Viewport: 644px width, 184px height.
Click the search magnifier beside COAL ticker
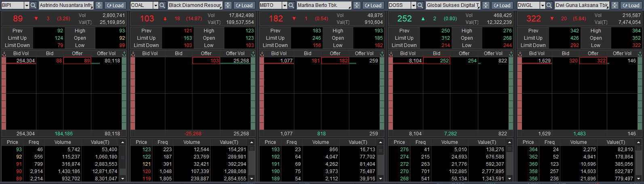tap(162, 5)
